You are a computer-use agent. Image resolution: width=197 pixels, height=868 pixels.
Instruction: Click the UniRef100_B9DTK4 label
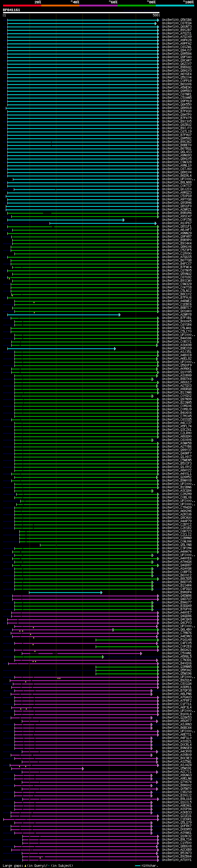point(177,379)
